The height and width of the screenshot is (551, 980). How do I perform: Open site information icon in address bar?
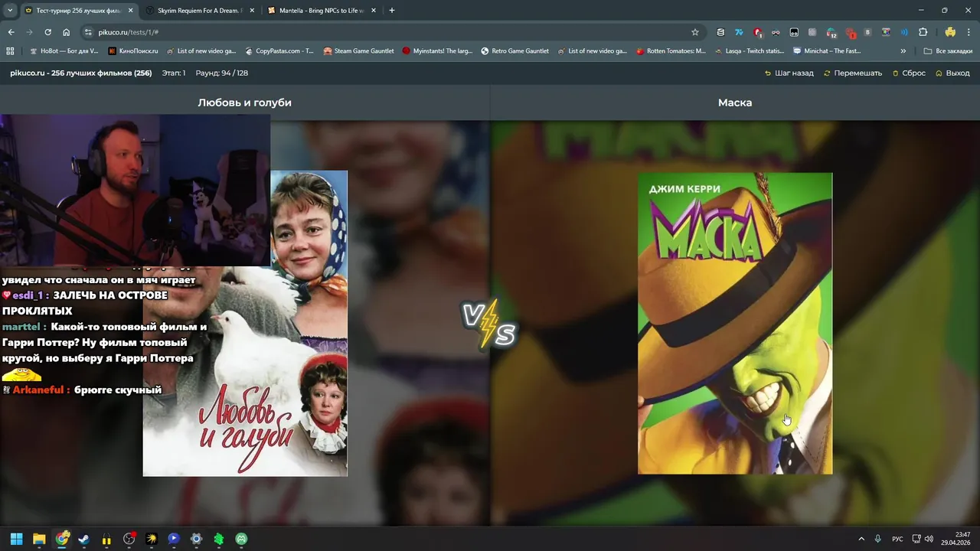click(88, 32)
